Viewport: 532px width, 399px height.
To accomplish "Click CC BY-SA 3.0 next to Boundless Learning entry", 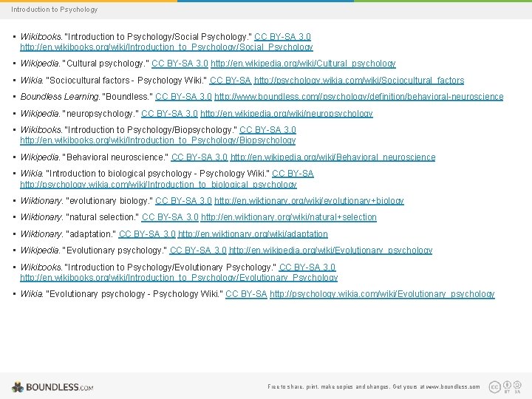I will pos(183,97).
